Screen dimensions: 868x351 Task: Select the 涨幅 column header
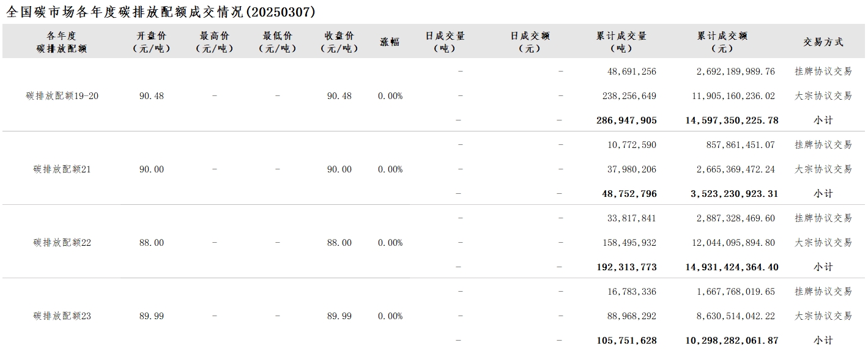click(390, 42)
